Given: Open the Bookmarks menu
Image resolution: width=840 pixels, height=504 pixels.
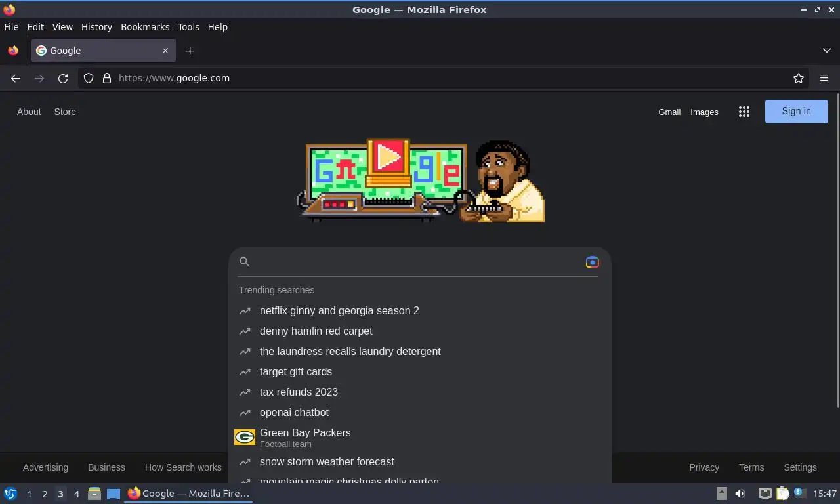Looking at the screenshot, I should [x=145, y=27].
